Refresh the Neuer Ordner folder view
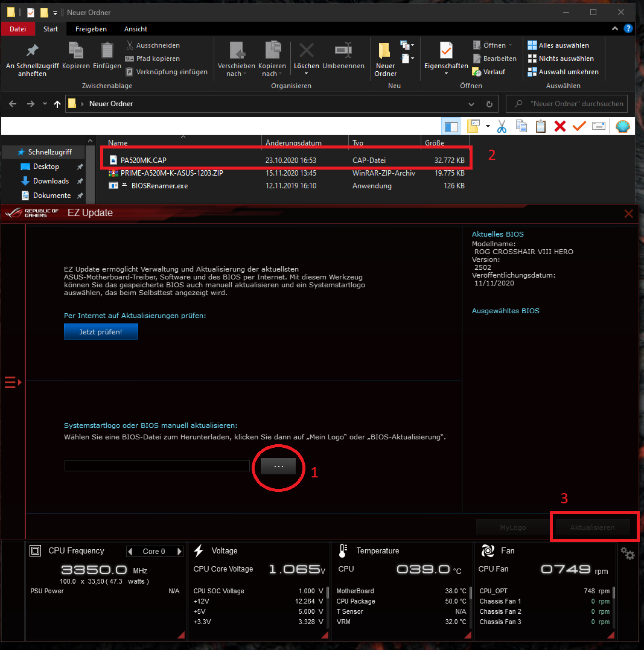The height and width of the screenshot is (650, 644). coord(489,104)
